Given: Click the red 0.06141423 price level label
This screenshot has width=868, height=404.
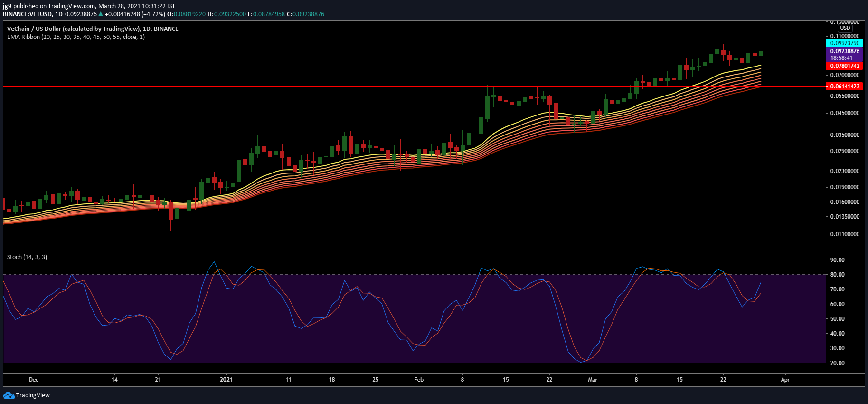Looking at the screenshot, I should click(x=844, y=87).
